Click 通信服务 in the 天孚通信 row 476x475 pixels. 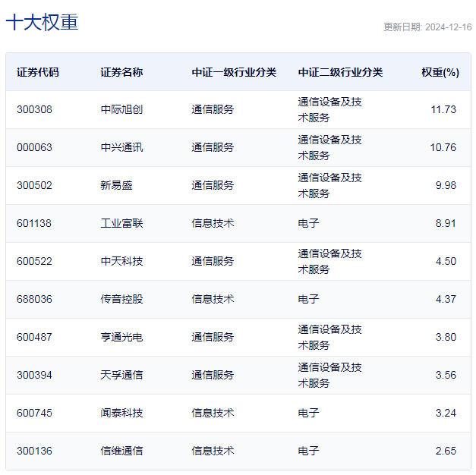coord(213,375)
